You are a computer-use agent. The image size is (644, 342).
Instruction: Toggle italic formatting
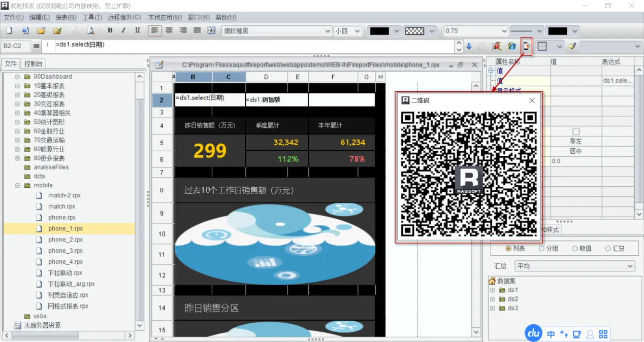(x=123, y=31)
